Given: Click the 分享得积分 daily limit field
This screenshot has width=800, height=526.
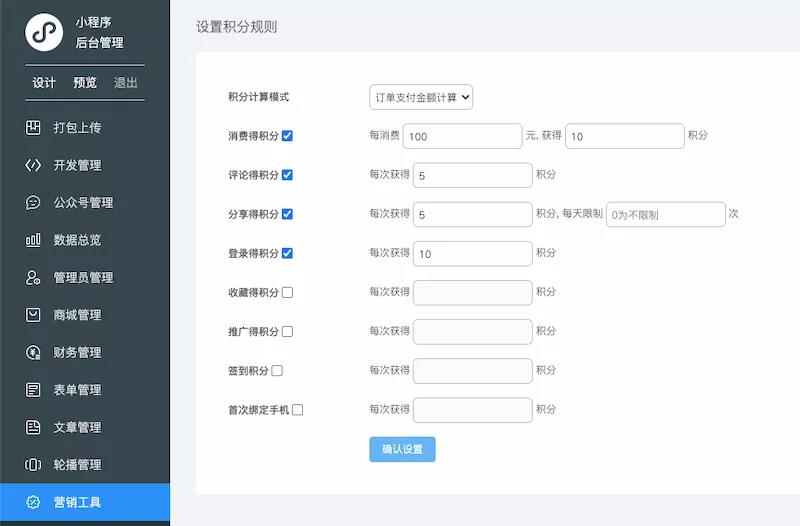Looking at the screenshot, I should coord(665,215).
